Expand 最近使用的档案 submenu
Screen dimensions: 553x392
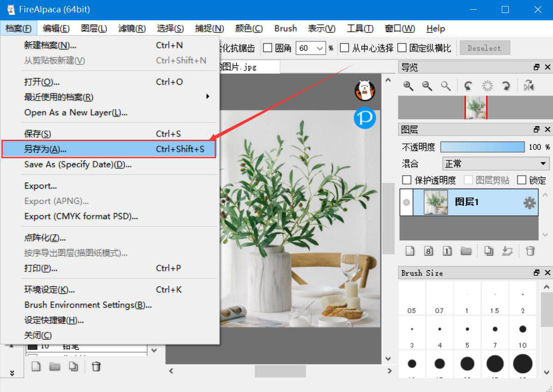[110, 97]
